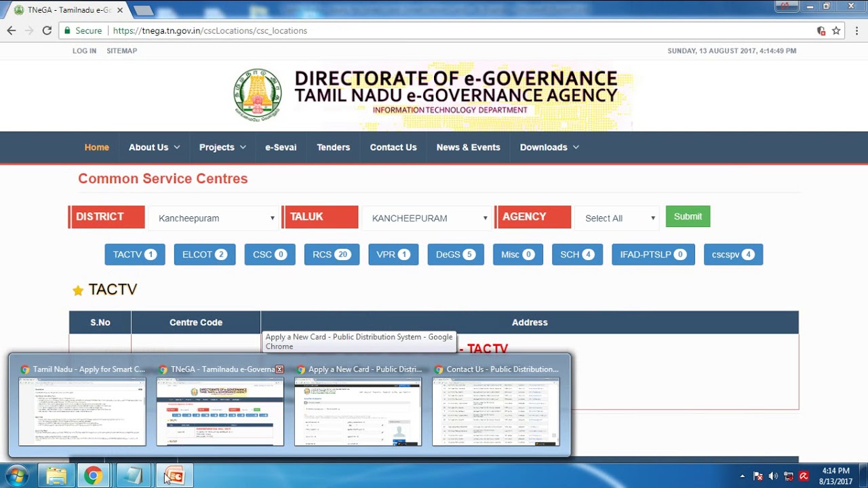This screenshot has width=868, height=488.
Task: Click the browser forward arrow
Action: click(29, 30)
